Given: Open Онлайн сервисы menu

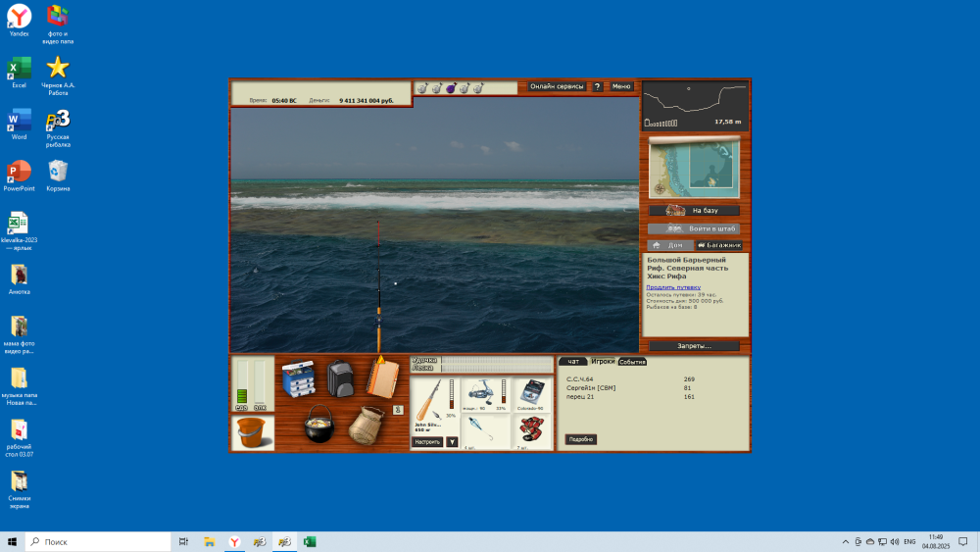Looking at the screenshot, I should 557,86.
